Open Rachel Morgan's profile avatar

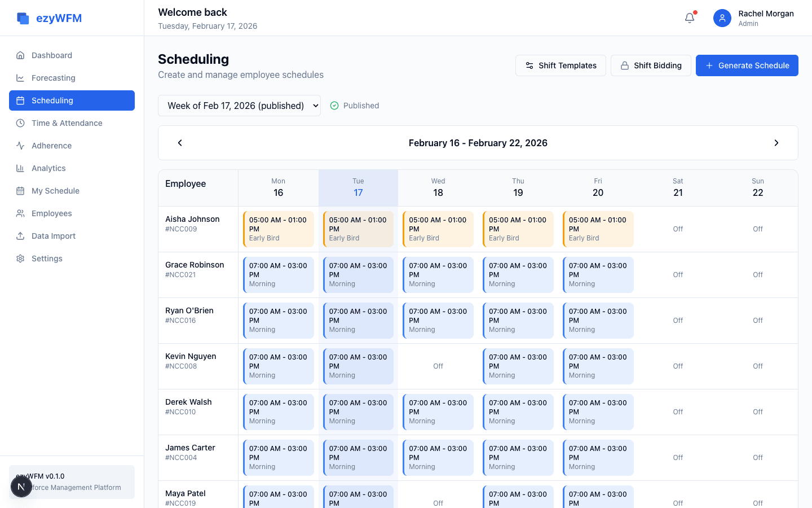[722, 18]
